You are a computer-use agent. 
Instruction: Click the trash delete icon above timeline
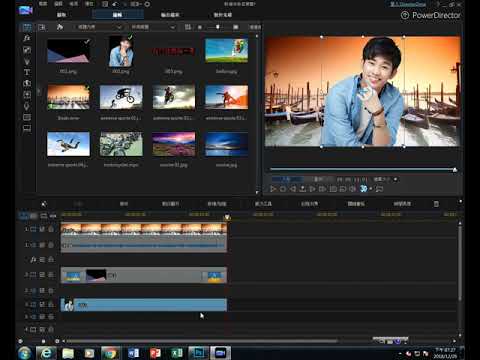tap(436, 204)
